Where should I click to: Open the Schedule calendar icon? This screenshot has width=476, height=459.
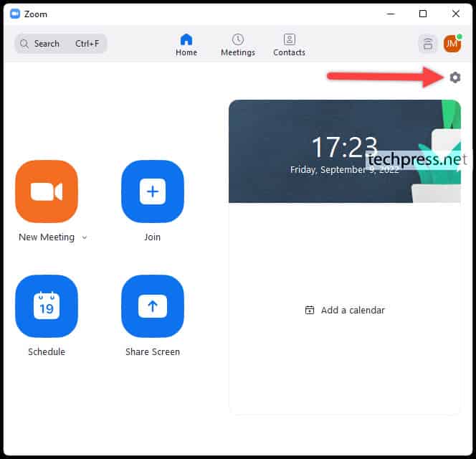pyautogui.click(x=47, y=306)
